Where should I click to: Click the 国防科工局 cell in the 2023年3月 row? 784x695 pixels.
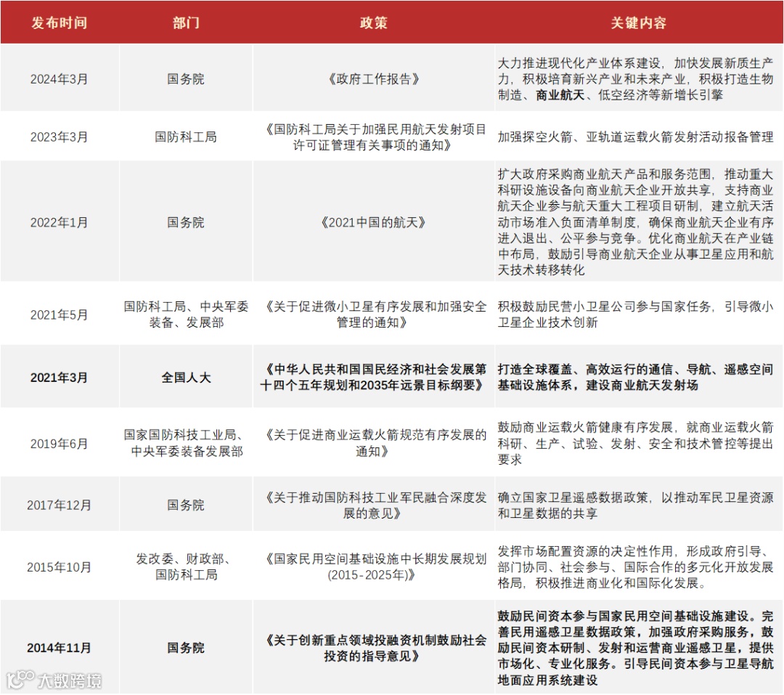pos(186,137)
